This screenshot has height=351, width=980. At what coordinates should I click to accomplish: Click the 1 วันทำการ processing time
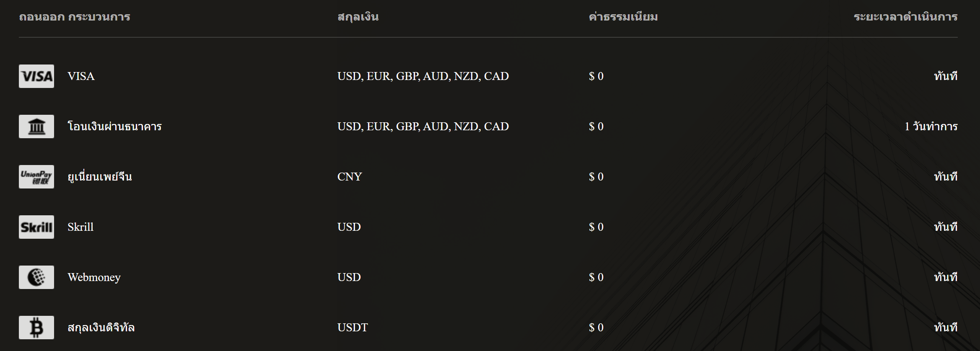(x=931, y=126)
